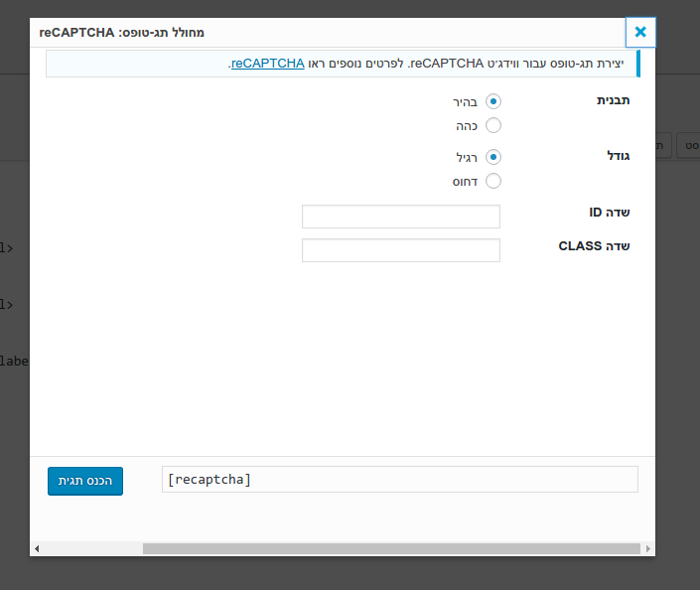Close the reCAPTCHA tag generator dialog

pos(640,32)
